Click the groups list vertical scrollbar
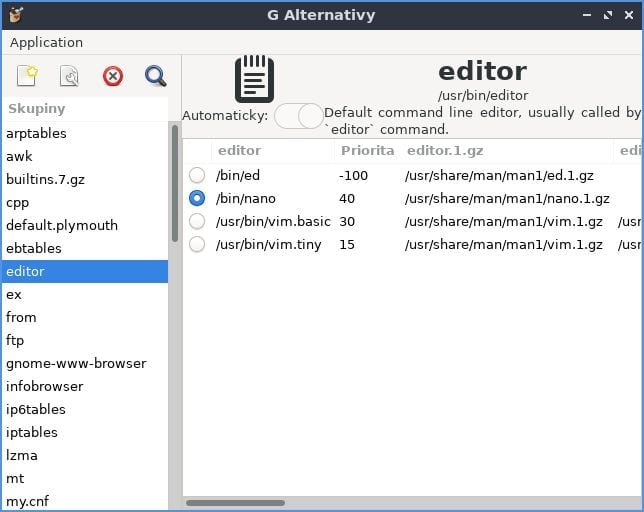This screenshot has width=644, height=512. [175, 184]
